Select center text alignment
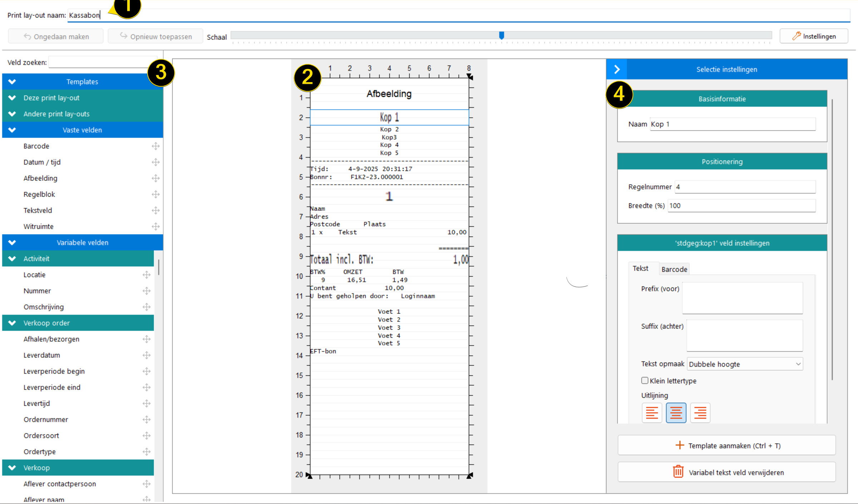The image size is (858, 504). coord(676,413)
